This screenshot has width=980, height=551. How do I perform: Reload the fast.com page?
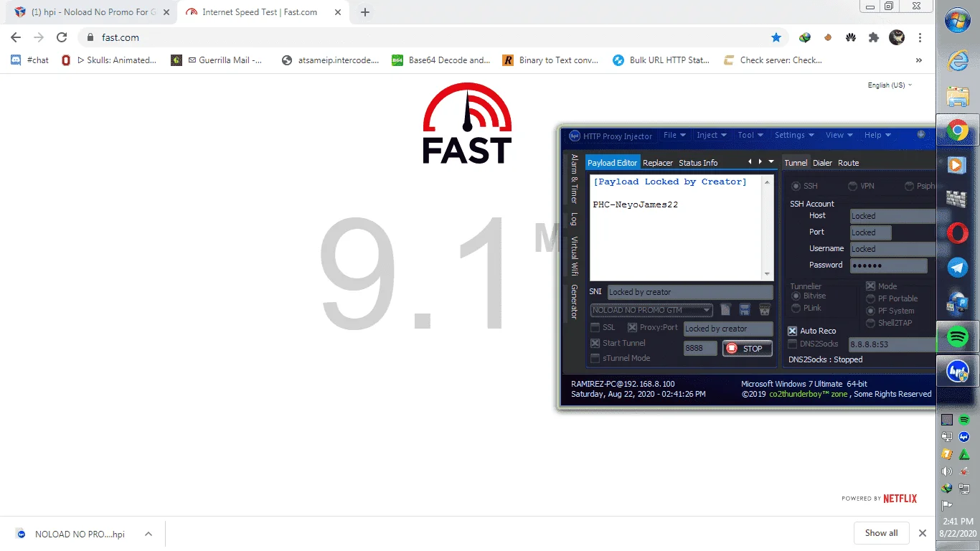click(62, 37)
